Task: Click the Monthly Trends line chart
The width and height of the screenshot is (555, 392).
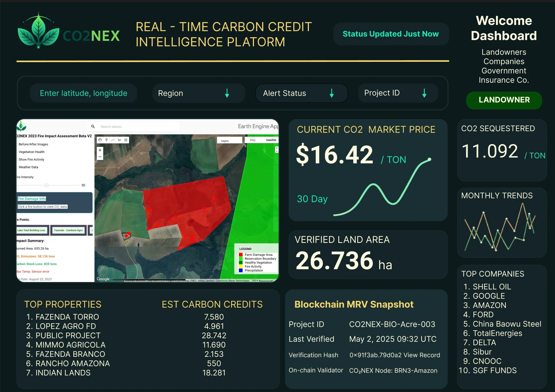Action: coord(500,227)
